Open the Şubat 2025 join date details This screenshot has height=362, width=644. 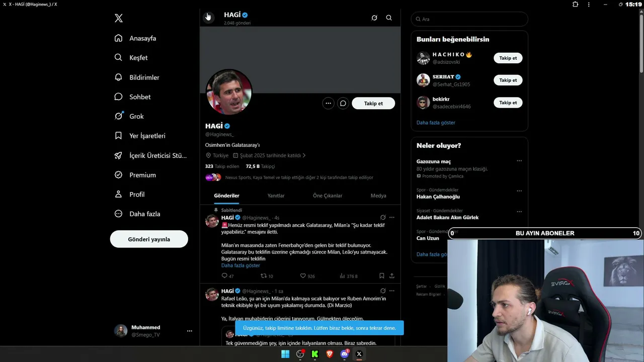[270, 155]
